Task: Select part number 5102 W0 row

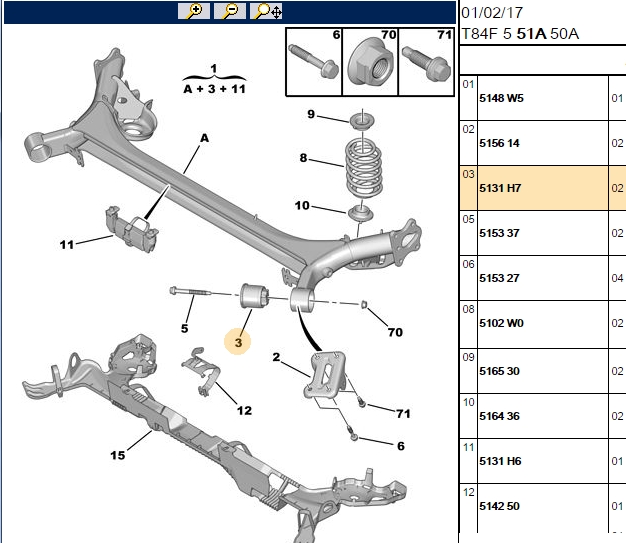Action: (543, 323)
